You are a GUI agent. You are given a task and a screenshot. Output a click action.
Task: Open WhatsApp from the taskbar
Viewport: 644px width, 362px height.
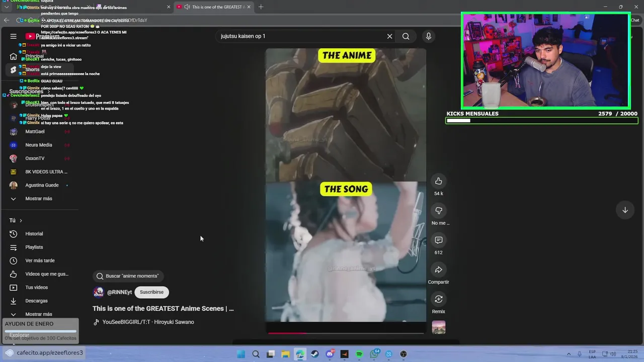tap(374, 354)
